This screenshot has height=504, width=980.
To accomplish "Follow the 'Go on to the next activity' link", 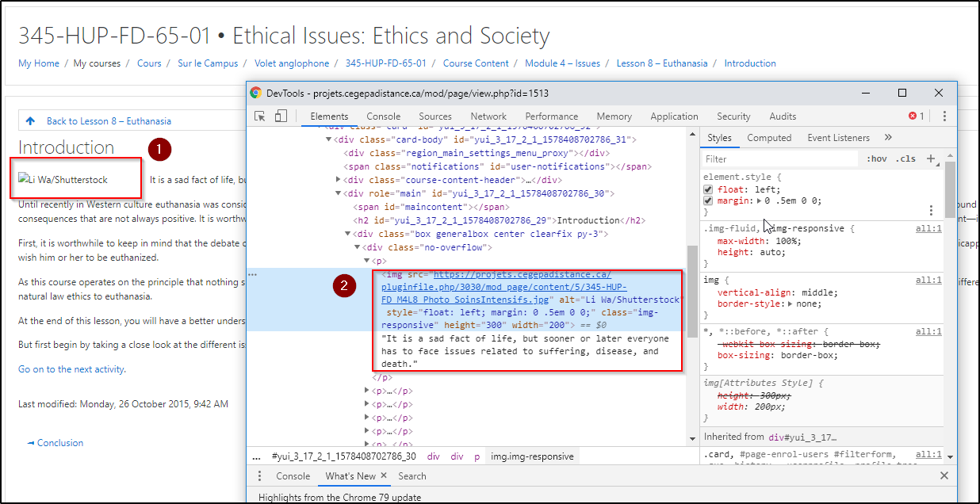I will tap(71, 369).
